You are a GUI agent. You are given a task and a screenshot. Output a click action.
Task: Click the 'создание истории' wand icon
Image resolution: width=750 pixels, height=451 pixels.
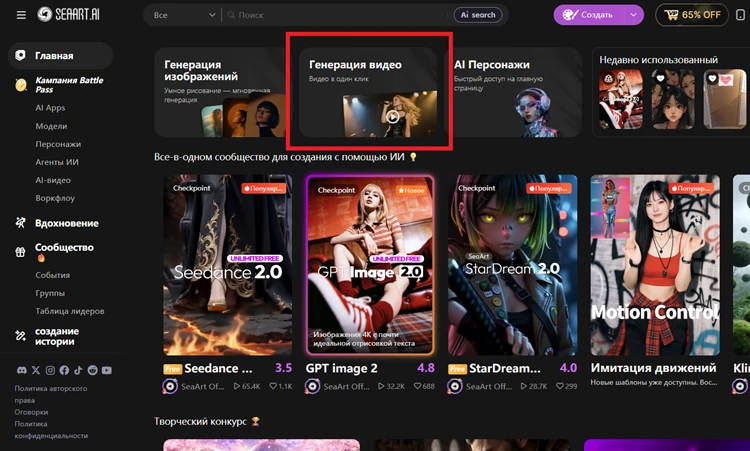(x=20, y=336)
